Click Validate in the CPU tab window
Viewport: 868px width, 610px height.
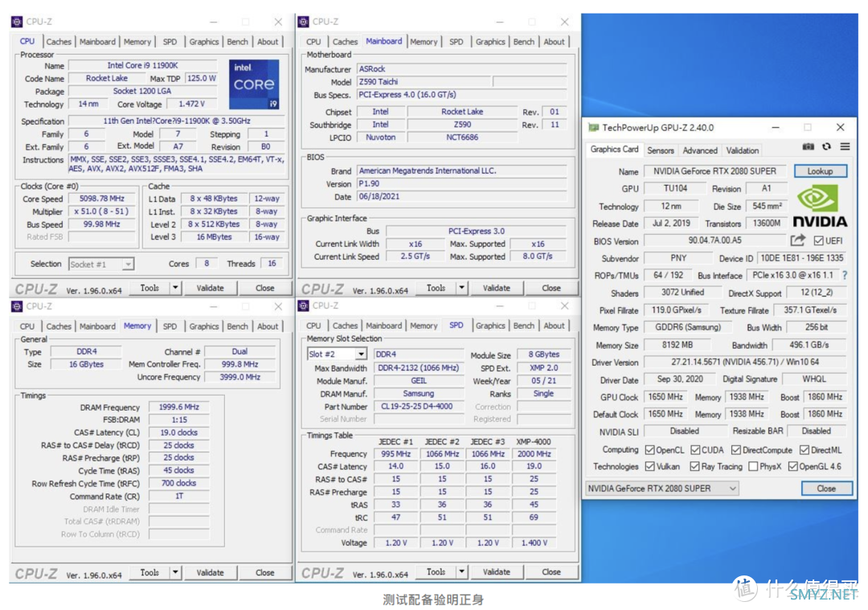coord(210,288)
